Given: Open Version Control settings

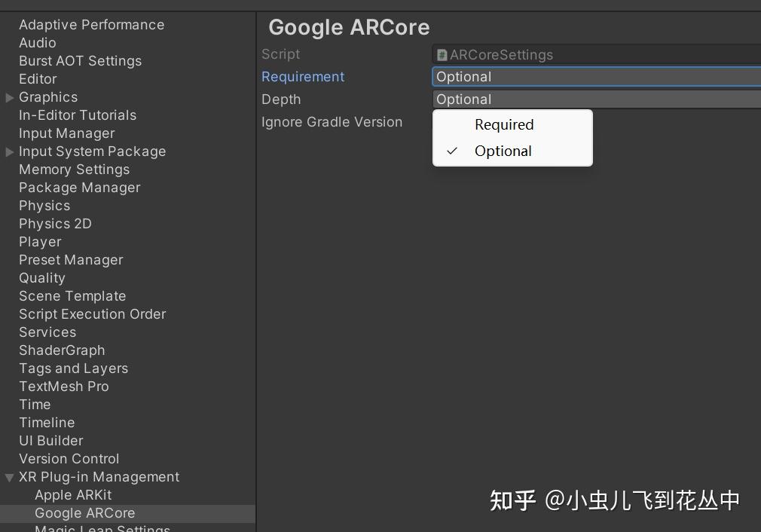Looking at the screenshot, I should pos(69,458).
